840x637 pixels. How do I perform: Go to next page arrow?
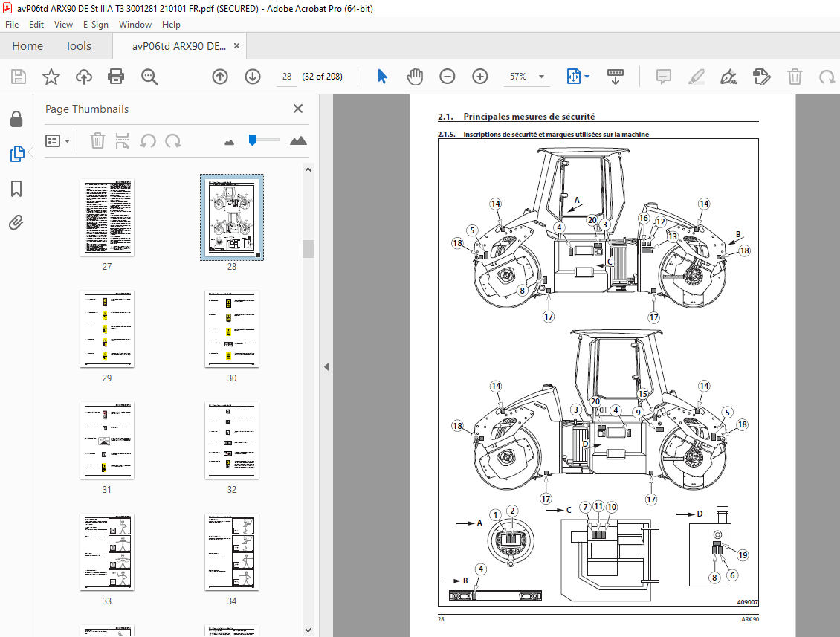253,77
